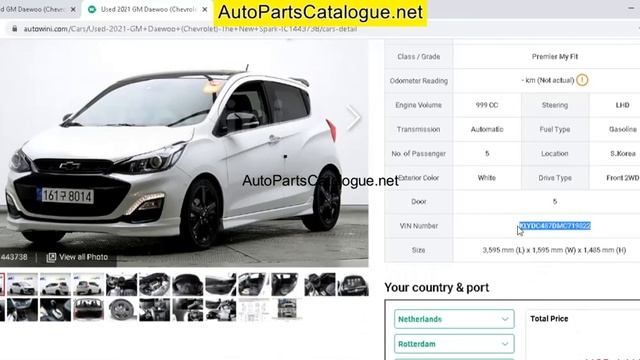Image resolution: width=640 pixels, height=360 pixels.
Task: Click the Premier My Fit grade value
Action: pyautogui.click(x=555, y=57)
